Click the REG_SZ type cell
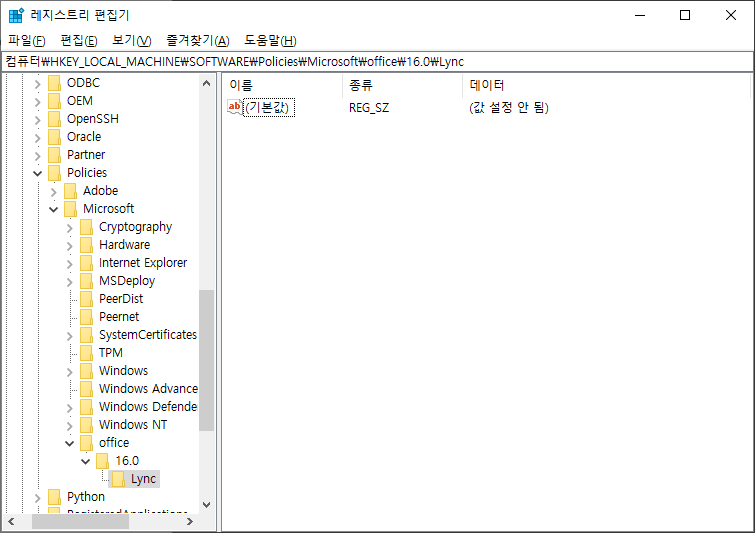 [369, 107]
